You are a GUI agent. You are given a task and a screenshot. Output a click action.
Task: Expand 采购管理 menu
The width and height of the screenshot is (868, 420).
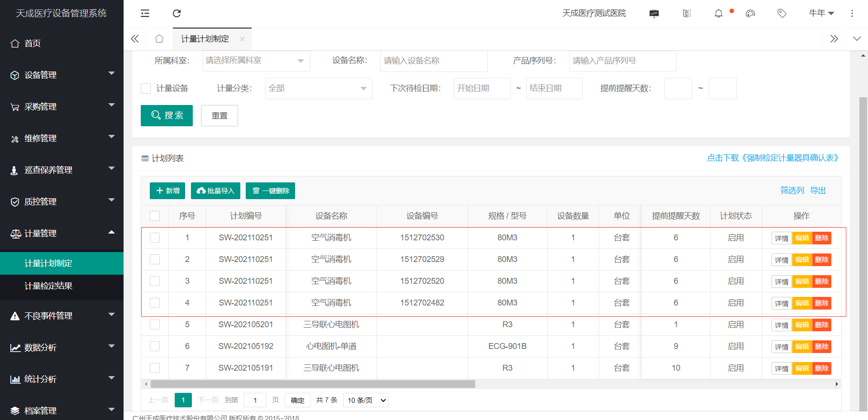coord(62,107)
